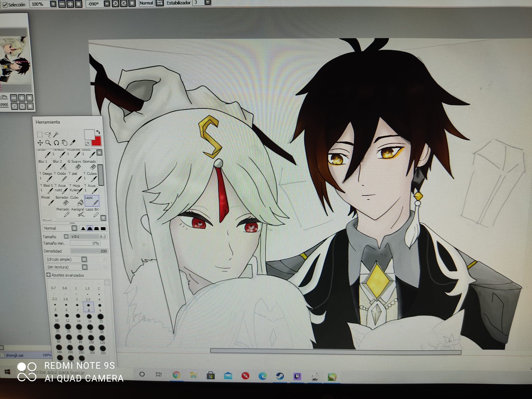Select the flat square brush edge shape
532x399 pixels.
pos(103,228)
